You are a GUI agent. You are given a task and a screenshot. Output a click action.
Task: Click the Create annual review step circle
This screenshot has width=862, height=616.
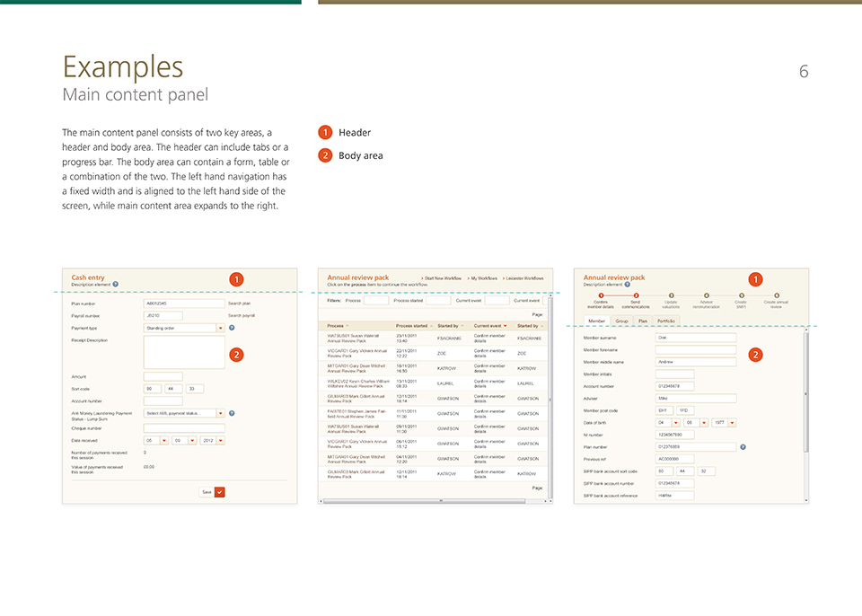coord(777,295)
